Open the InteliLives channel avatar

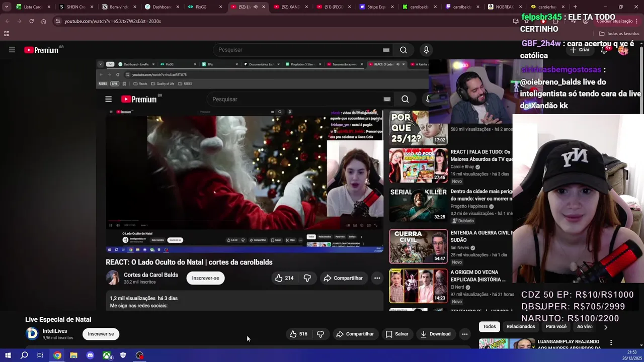tap(32, 333)
